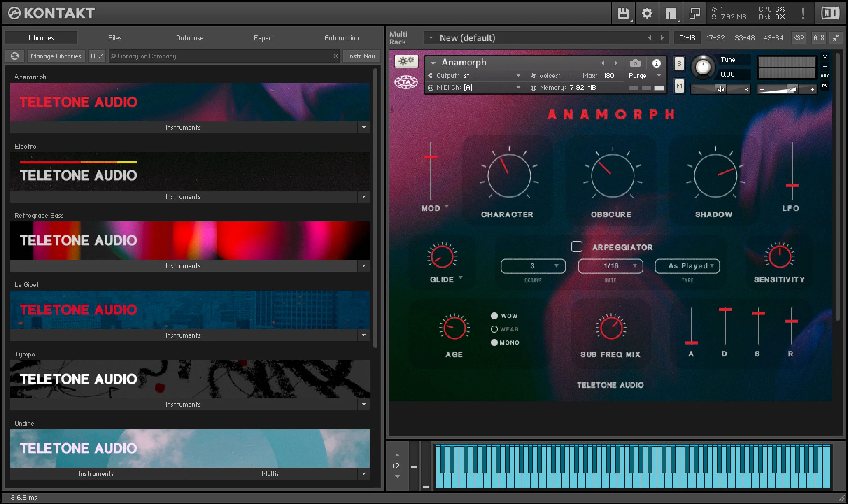Toggle the KSP script panel
This screenshot has width=848, height=504.
click(798, 38)
